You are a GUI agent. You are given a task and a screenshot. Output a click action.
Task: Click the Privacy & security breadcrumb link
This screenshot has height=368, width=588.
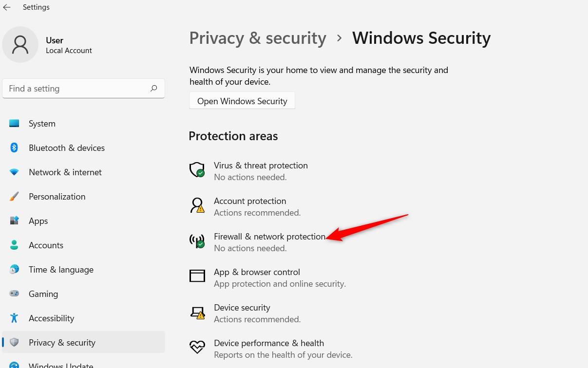[258, 38]
